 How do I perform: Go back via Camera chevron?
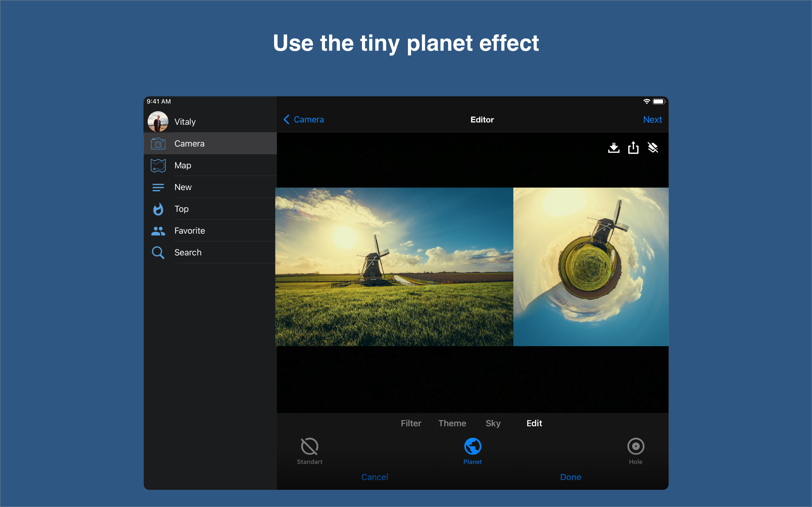(304, 120)
